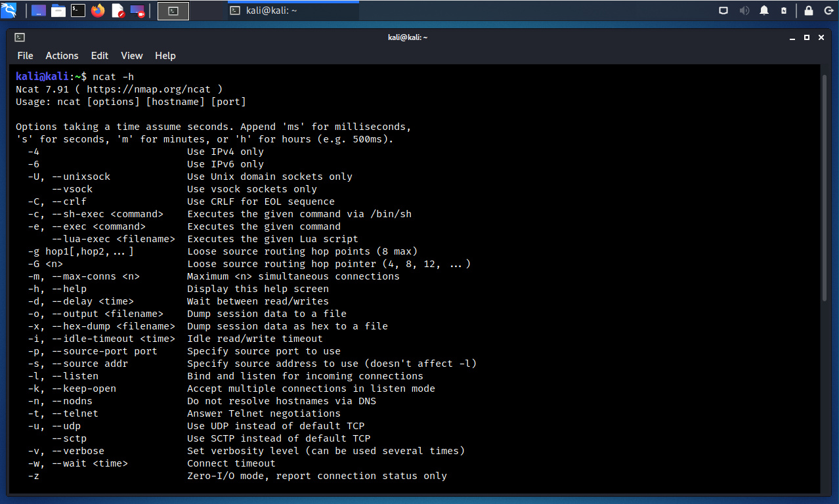This screenshot has width=839, height=504.
Task: Open the Edit menu
Action: [100, 56]
